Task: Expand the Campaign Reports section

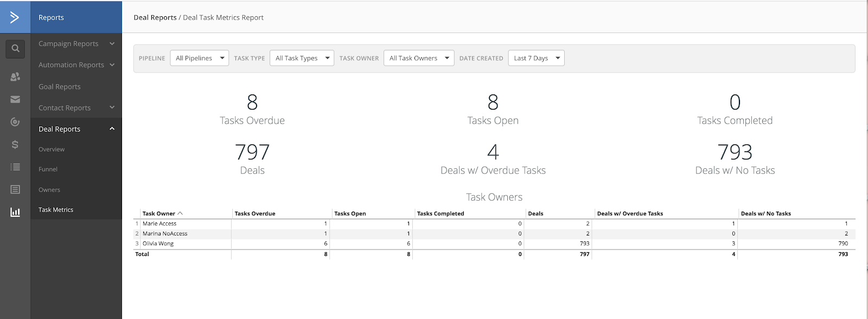Action: pos(76,43)
